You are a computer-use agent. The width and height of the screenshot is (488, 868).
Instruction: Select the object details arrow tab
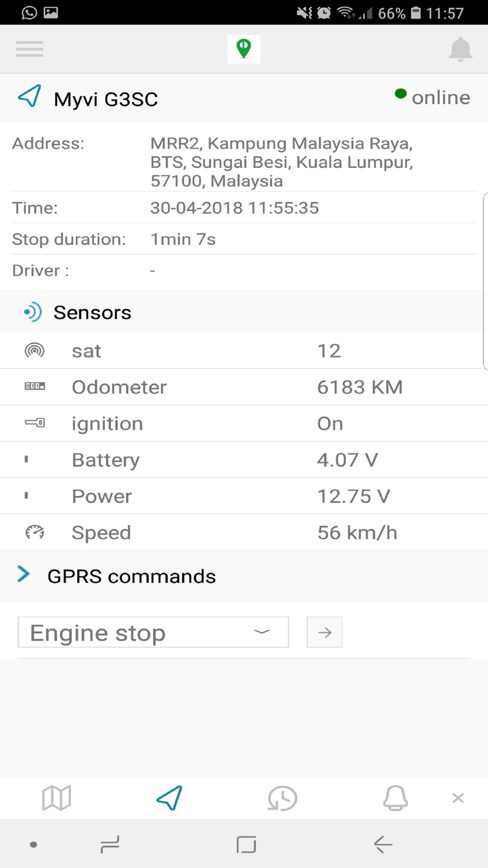pyautogui.click(x=169, y=798)
